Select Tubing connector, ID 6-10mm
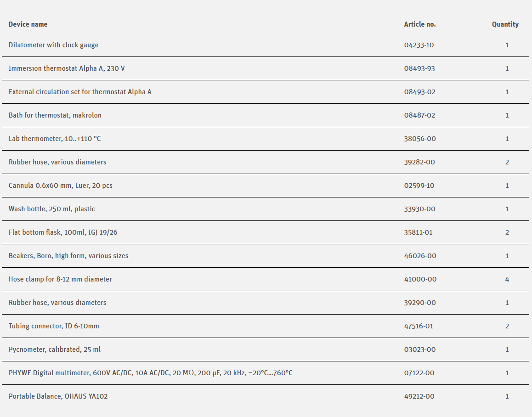The image size is (532, 417). coord(54,326)
